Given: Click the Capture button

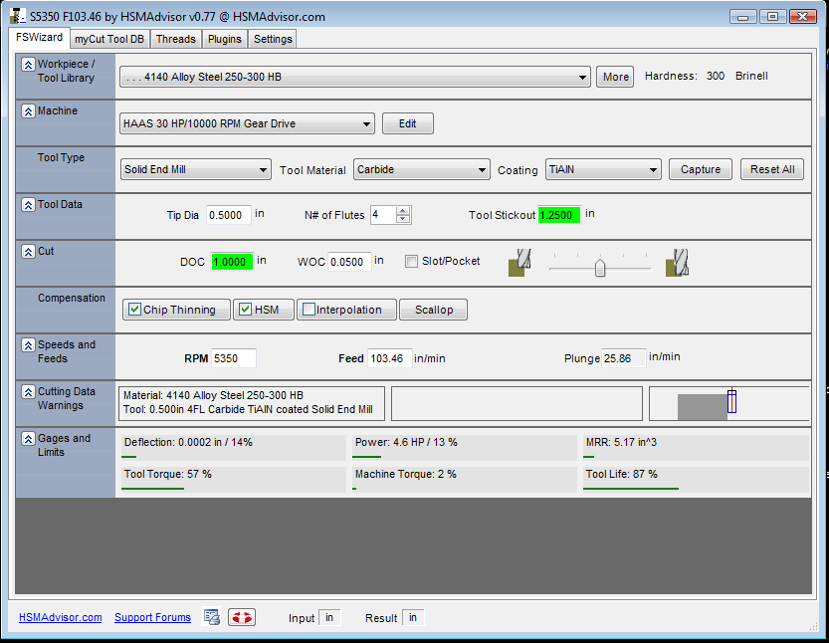Looking at the screenshot, I should pyautogui.click(x=701, y=170).
